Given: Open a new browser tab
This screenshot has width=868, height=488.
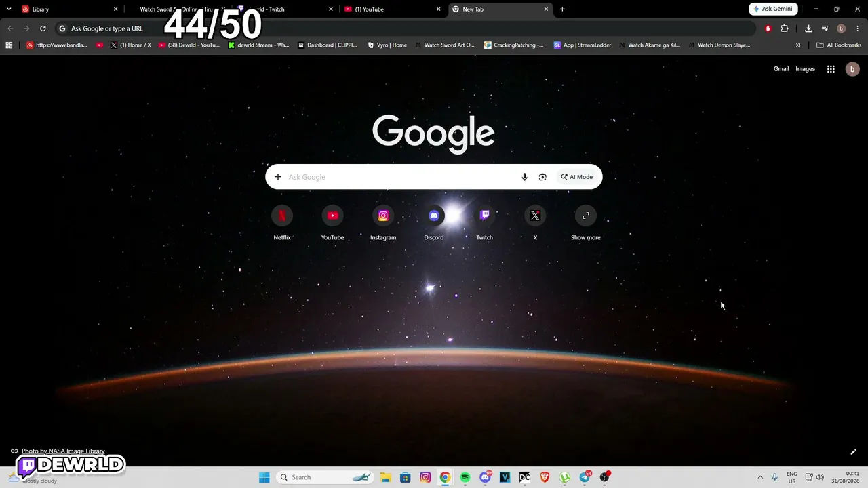Looking at the screenshot, I should coord(562,9).
